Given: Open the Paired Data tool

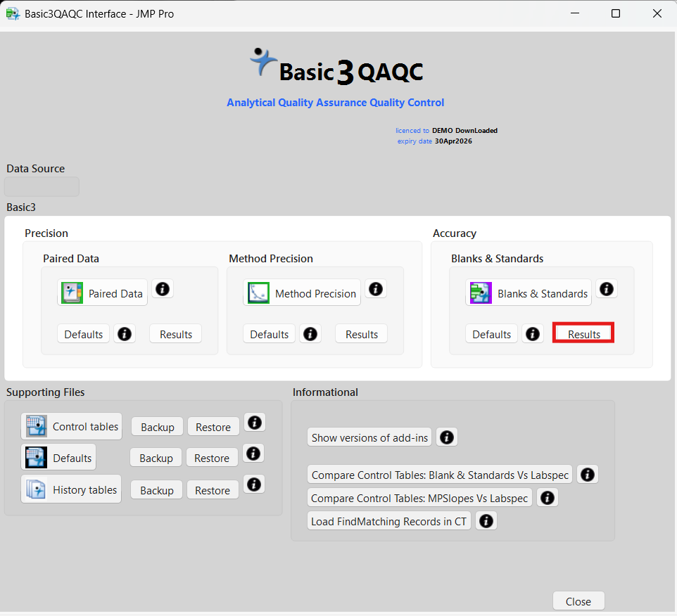Looking at the screenshot, I should click(x=101, y=293).
